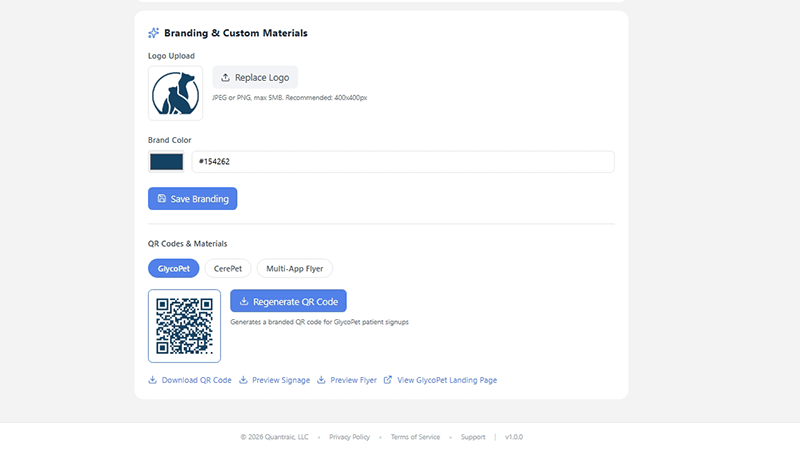The height and width of the screenshot is (450, 800).
Task: Click the Download QR Code link
Action: click(196, 380)
